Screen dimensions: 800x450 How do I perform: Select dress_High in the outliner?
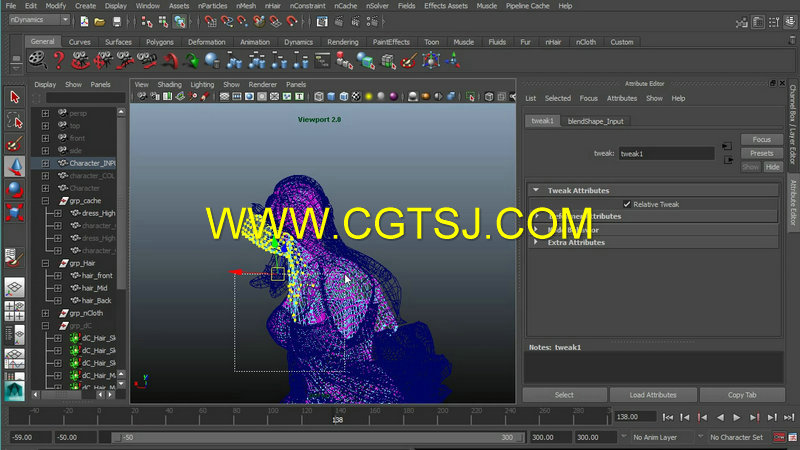click(99, 213)
